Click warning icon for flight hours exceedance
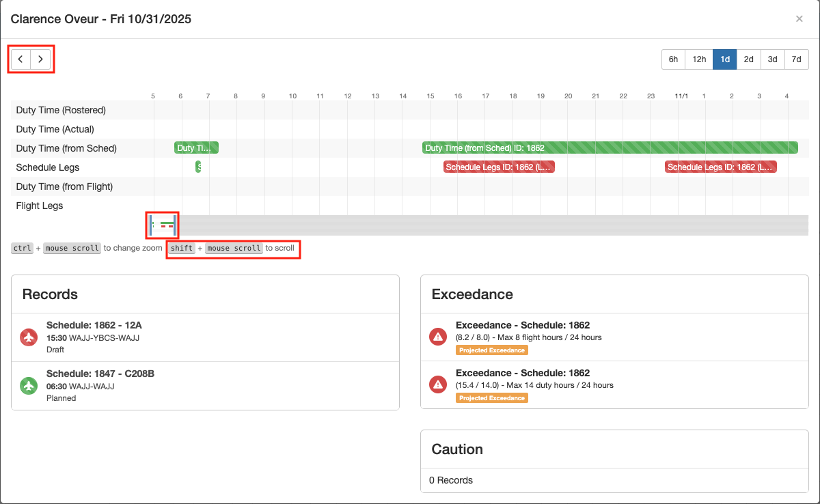The height and width of the screenshot is (504, 820). [x=438, y=337]
